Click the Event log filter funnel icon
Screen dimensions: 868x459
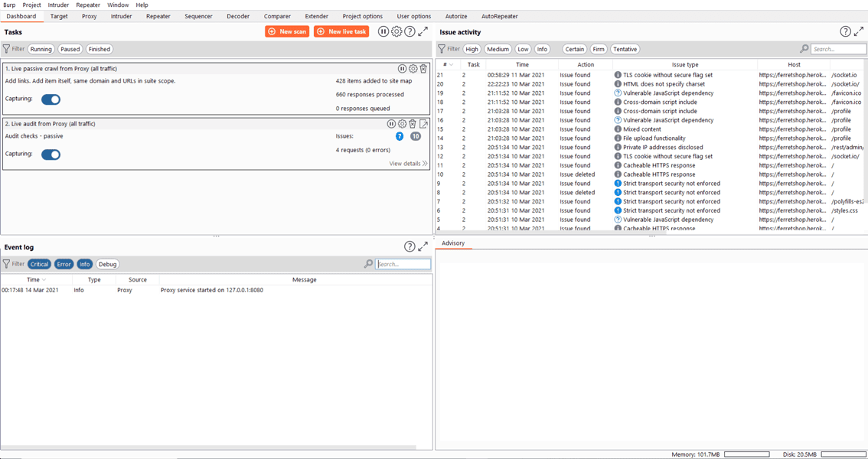(x=7, y=264)
